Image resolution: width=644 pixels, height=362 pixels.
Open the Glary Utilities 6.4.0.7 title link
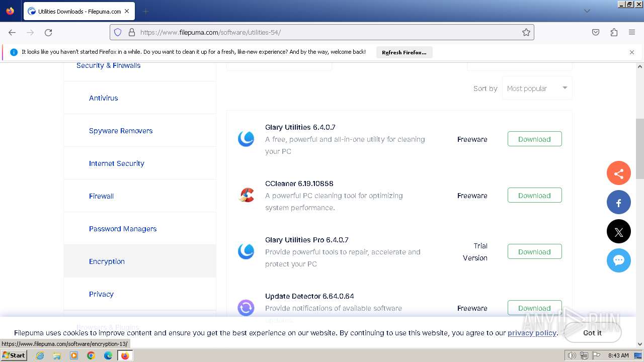pyautogui.click(x=300, y=127)
